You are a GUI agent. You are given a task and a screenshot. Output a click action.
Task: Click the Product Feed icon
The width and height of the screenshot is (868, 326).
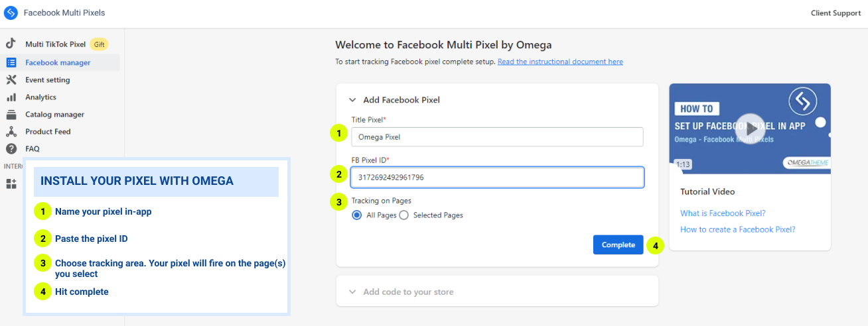pos(11,131)
